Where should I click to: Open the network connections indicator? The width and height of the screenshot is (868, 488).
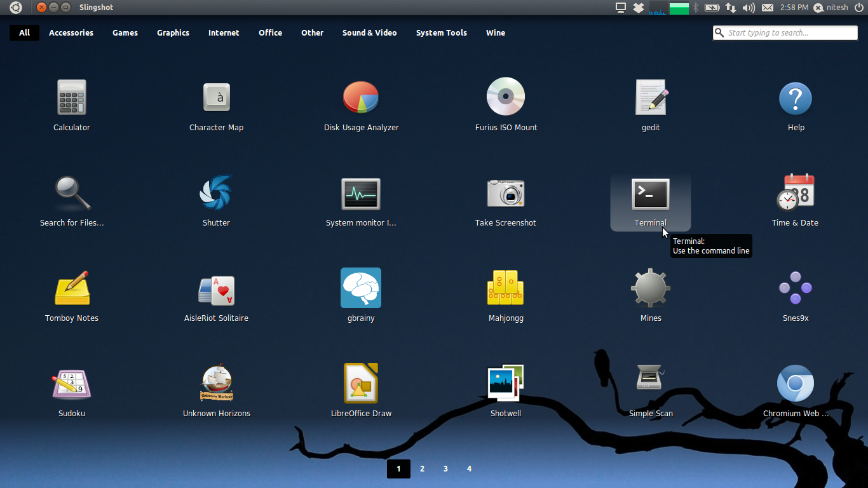[731, 8]
